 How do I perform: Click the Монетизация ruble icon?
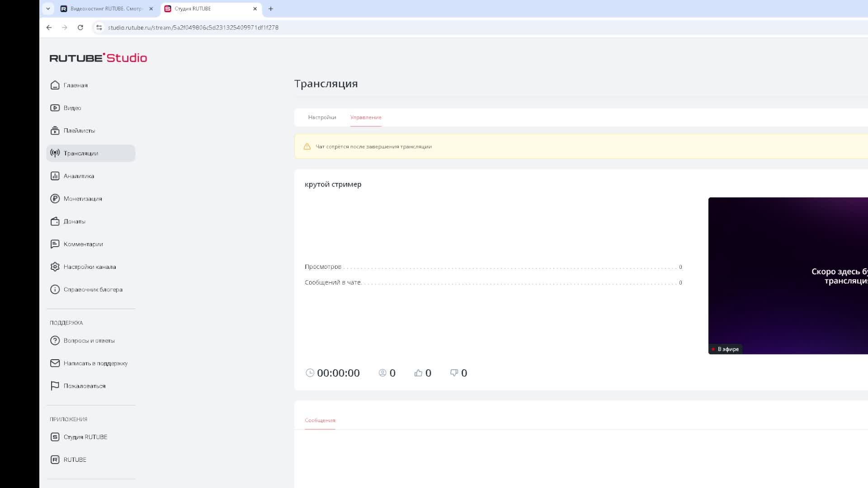click(55, 198)
